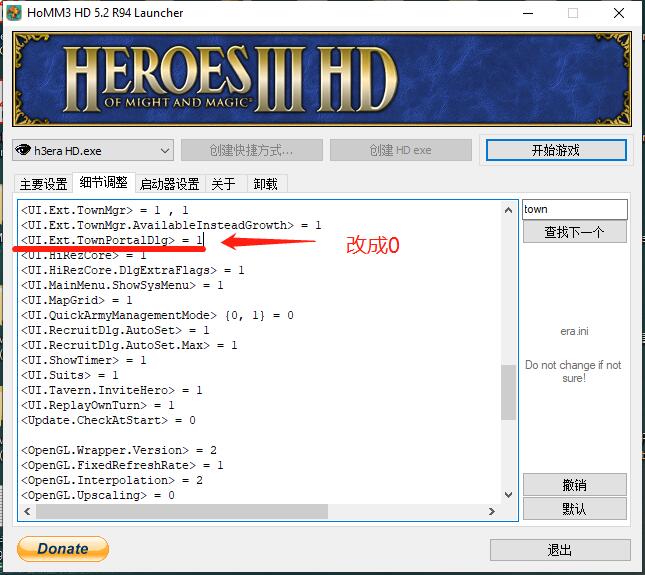Open the h3era HD.exe executable dropdown
Viewport: 645px width, 575px height.
coord(93,151)
